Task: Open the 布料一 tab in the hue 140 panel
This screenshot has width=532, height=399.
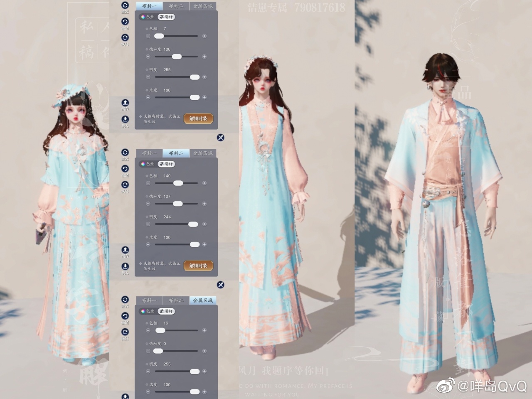Action: pos(149,153)
